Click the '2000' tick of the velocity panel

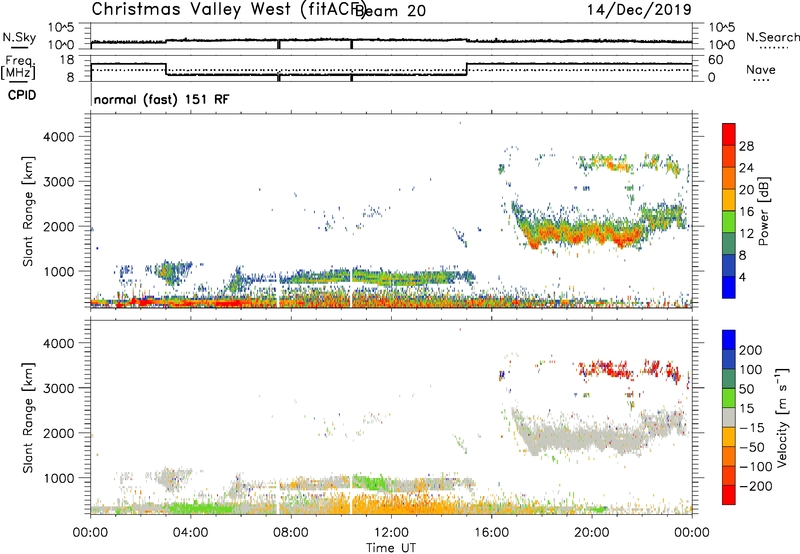click(x=59, y=434)
